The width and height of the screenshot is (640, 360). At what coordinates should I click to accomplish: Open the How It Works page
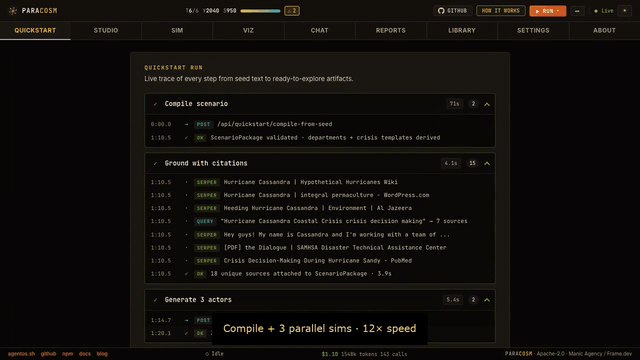500,11
